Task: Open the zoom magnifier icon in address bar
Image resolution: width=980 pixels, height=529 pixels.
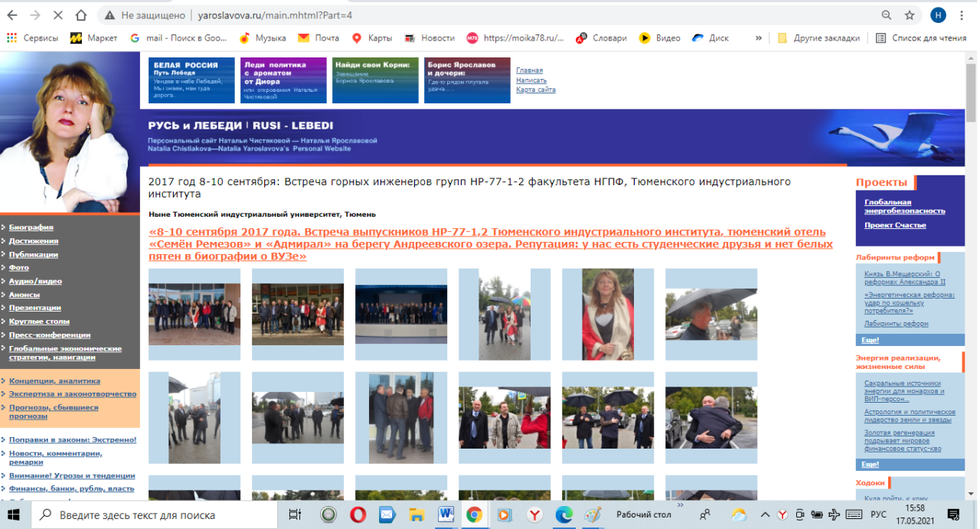Action: [x=887, y=15]
